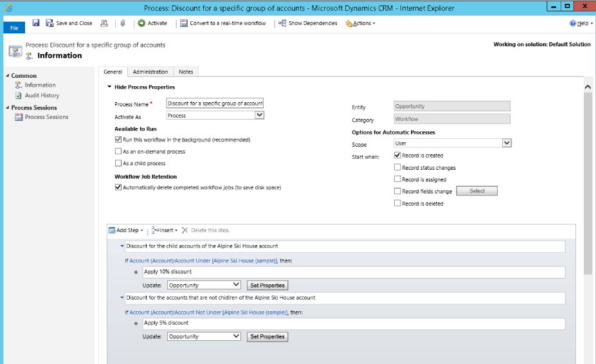Image resolution: width=596 pixels, height=364 pixels.
Task: Click the green Activate icon
Action: click(141, 23)
